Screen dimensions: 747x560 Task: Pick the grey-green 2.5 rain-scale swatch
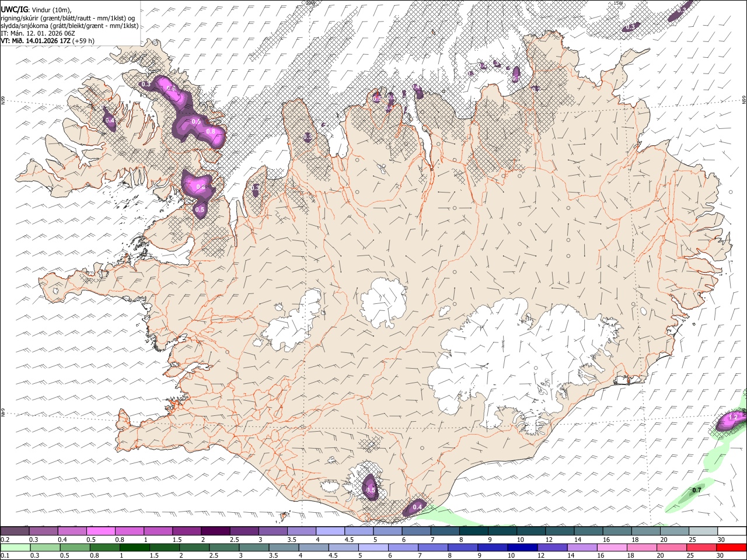(224, 548)
